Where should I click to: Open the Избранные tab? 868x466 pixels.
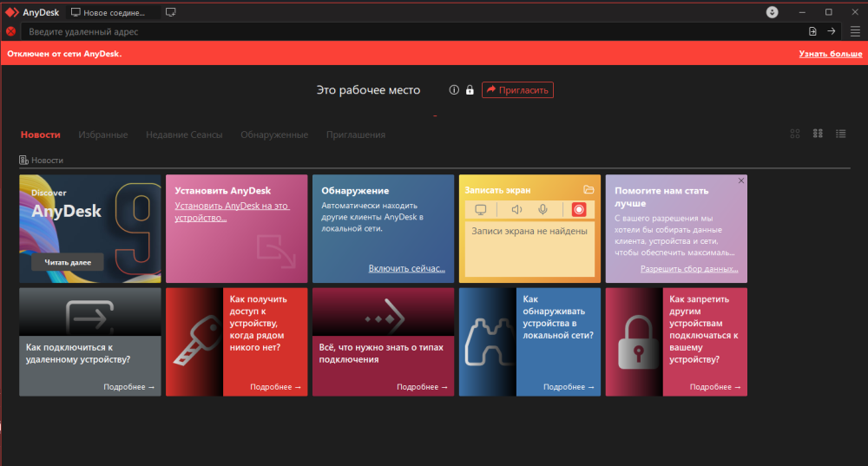point(103,135)
